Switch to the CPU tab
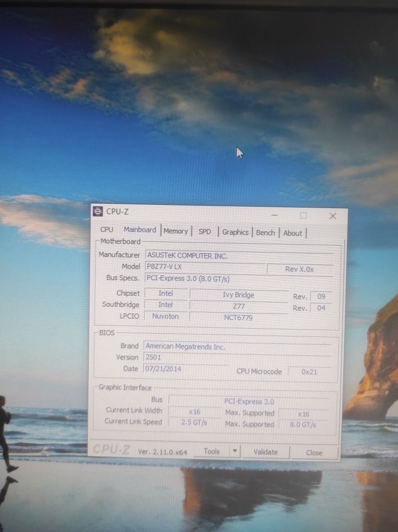Viewport: 398px width, 532px height. click(106, 230)
